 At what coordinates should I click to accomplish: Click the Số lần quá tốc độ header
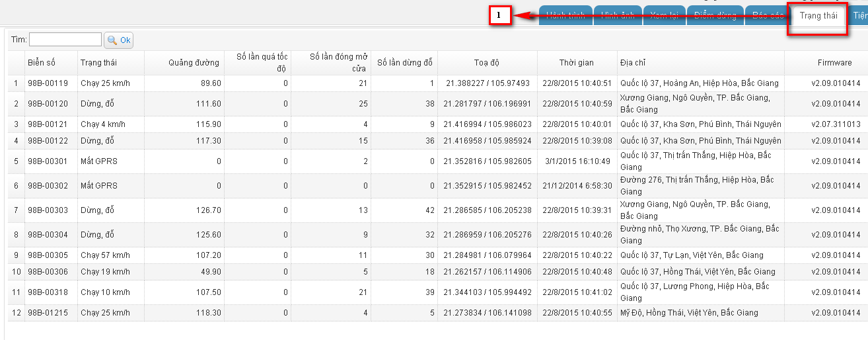tap(262, 63)
